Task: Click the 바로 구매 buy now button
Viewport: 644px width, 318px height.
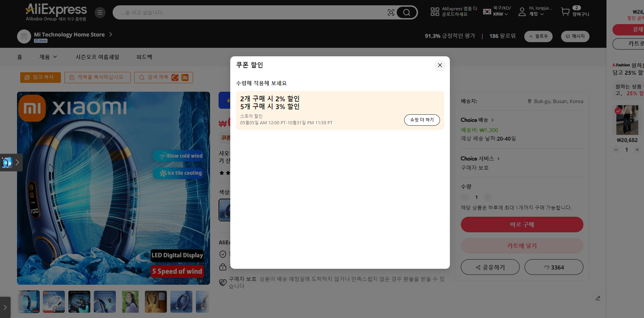Action: pos(522,225)
